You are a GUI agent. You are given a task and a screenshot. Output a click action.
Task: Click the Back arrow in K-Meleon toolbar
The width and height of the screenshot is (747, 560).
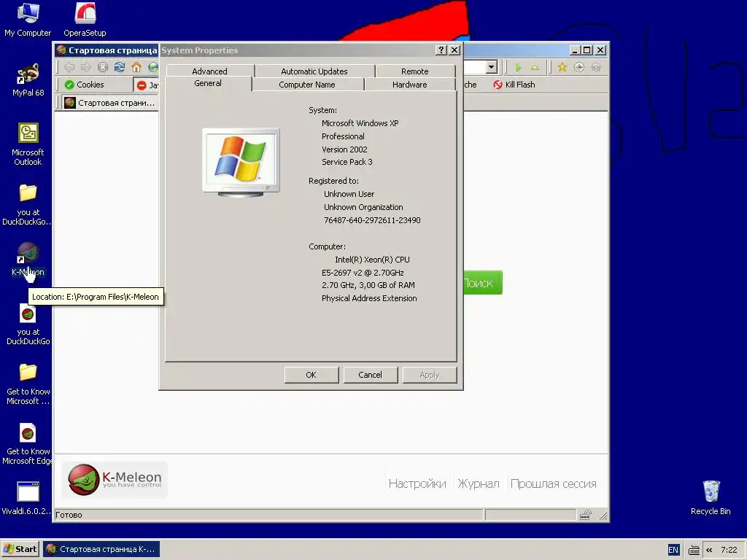coord(69,67)
